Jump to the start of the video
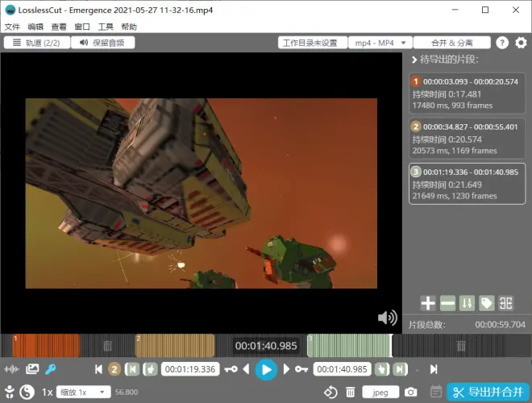Image resolution: width=532 pixels, height=403 pixels. click(x=98, y=369)
